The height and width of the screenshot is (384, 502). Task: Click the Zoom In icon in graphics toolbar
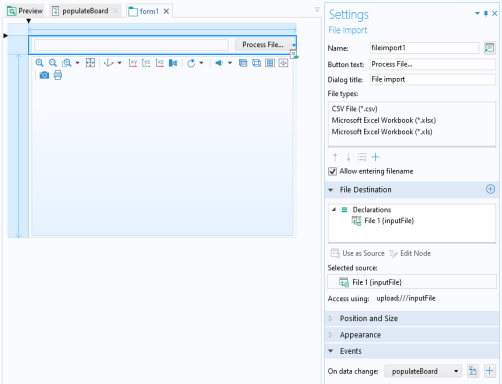click(x=39, y=63)
